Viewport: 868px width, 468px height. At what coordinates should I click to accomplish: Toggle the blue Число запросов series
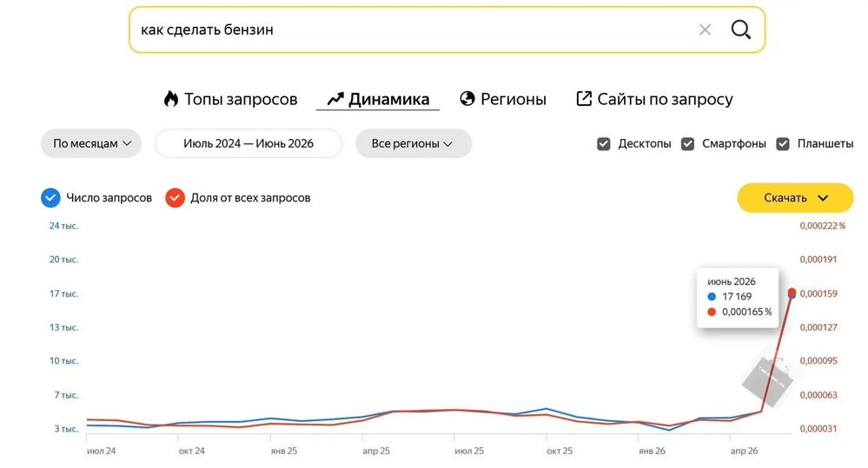coord(50,197)
